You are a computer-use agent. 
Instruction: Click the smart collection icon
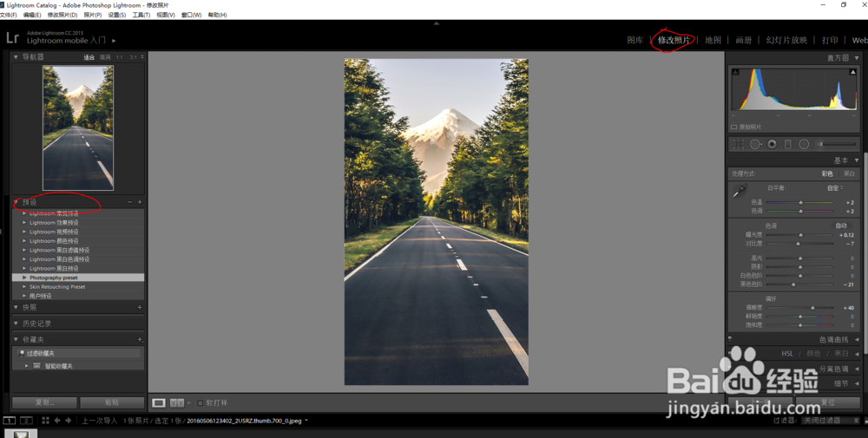tap(37, 365)
